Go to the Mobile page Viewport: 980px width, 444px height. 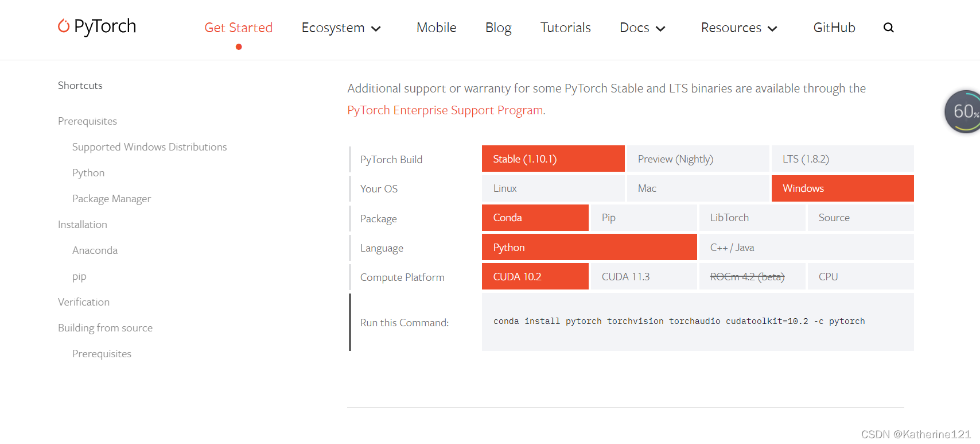(437, 28)
